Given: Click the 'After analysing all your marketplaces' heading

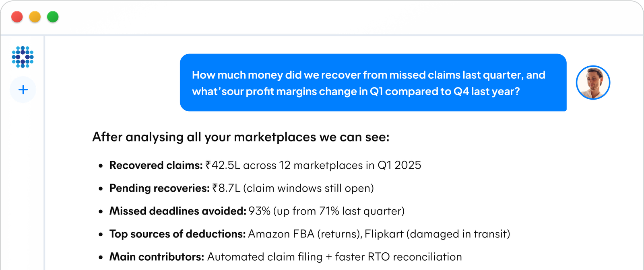Looking at the screenshot, I should 241,137.
